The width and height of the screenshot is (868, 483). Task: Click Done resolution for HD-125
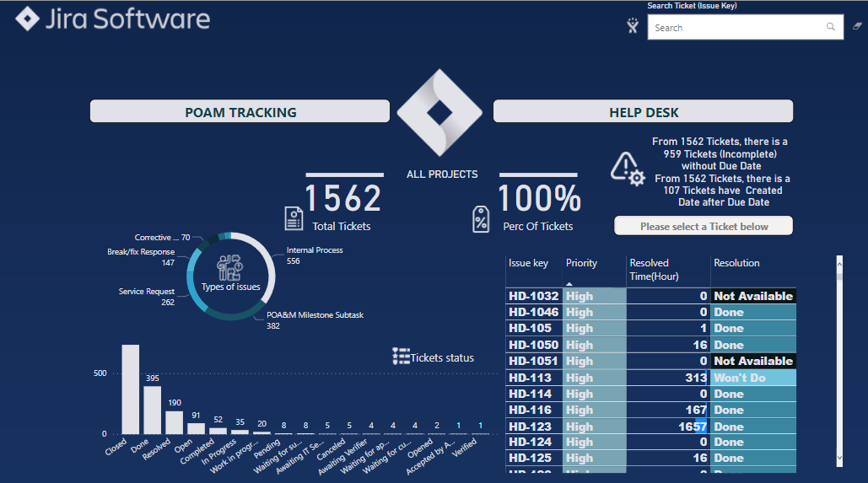point(753,458)
